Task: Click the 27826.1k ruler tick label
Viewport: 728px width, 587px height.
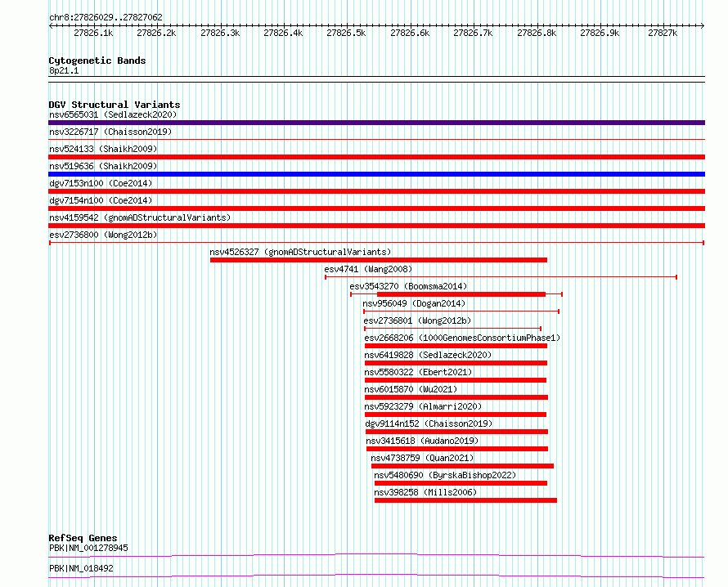Action: point(93,33)
